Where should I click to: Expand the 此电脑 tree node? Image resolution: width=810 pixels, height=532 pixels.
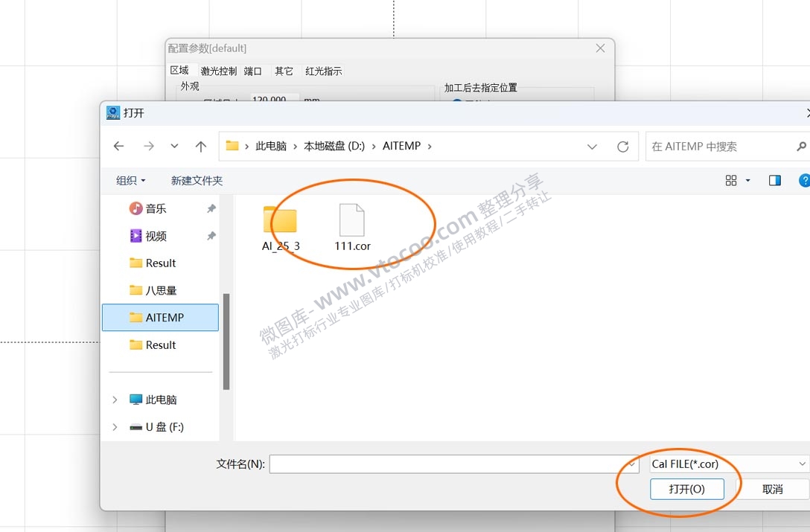(113, 400)
